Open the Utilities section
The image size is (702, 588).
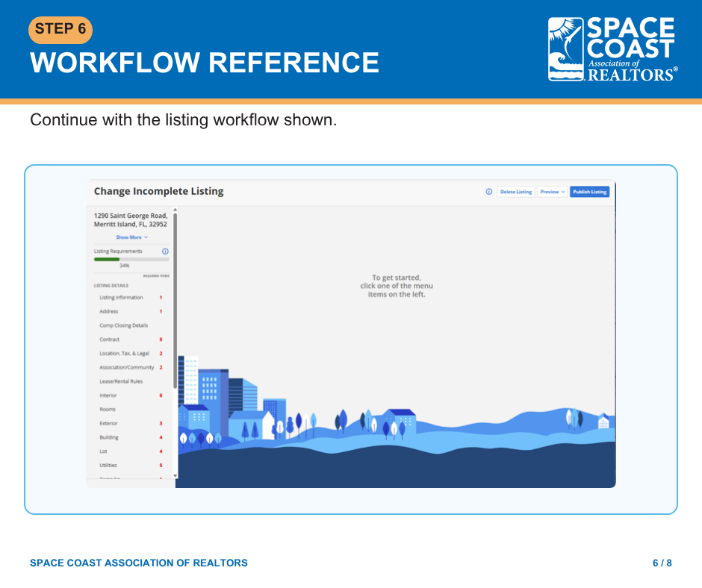coord(108,466)
